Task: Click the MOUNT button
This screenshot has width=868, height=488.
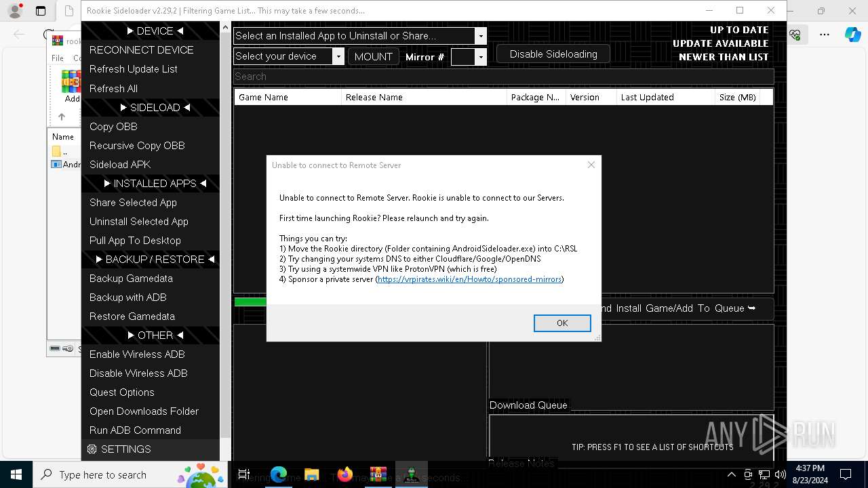Action: coord(373,57)
